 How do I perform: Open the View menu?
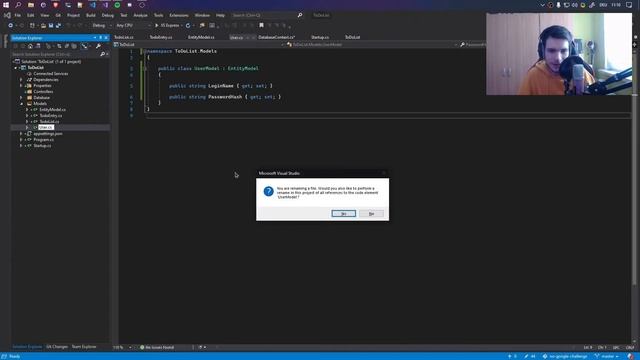pos(44,15)
